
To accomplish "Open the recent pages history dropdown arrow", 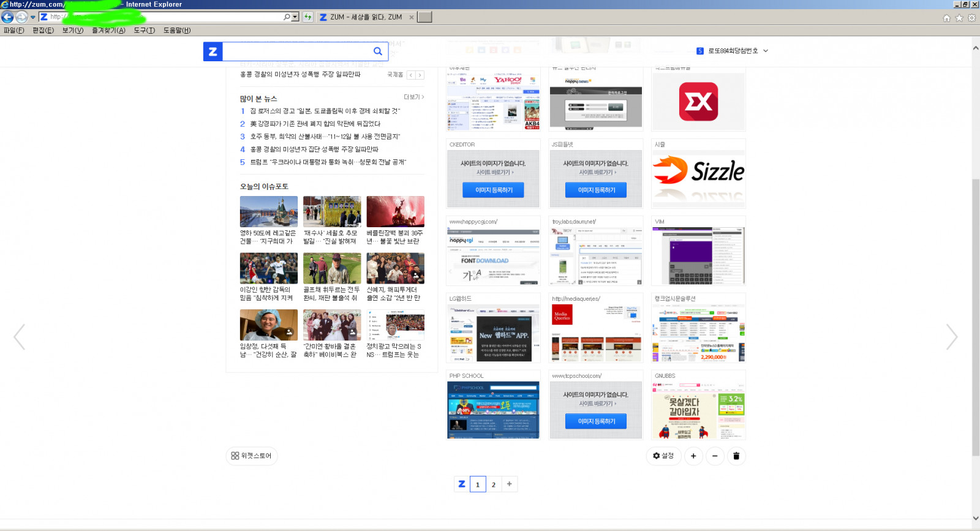I will [33, 17].
